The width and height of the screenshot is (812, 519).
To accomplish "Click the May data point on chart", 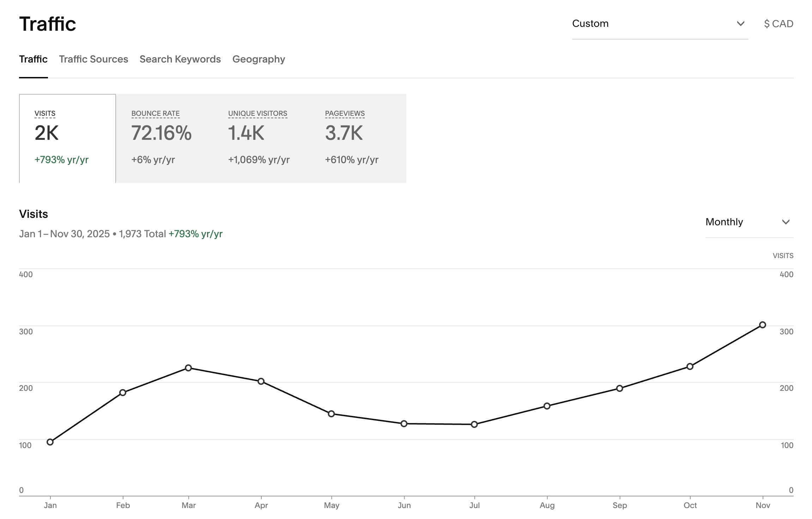I will pyautogui.click(x=331, y=414).
